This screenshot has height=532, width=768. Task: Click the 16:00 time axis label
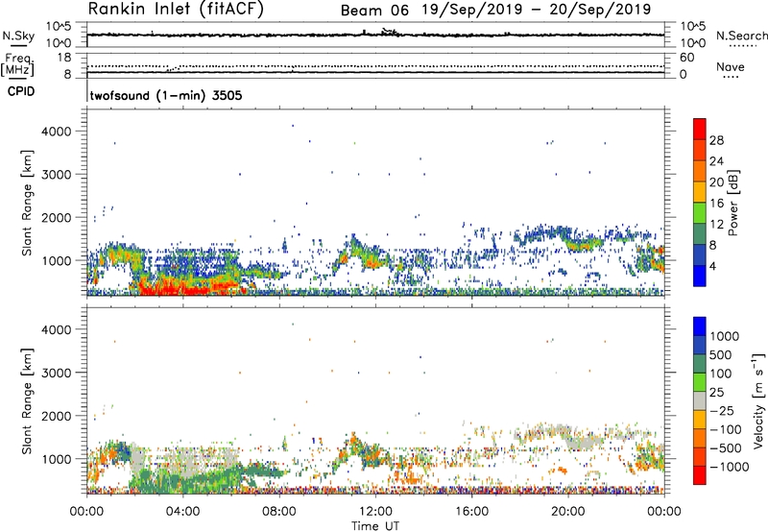click(x=471, y=512)
